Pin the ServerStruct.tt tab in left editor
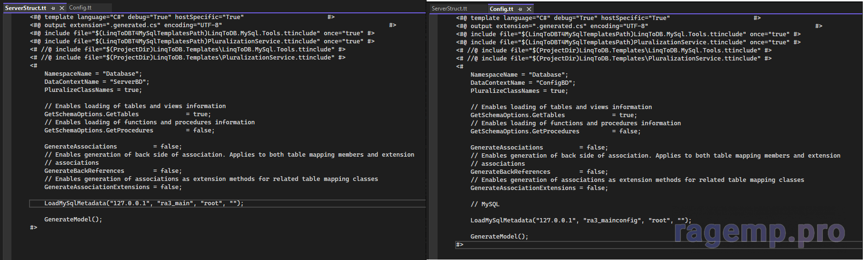The image size is (868, 260). 53,8
